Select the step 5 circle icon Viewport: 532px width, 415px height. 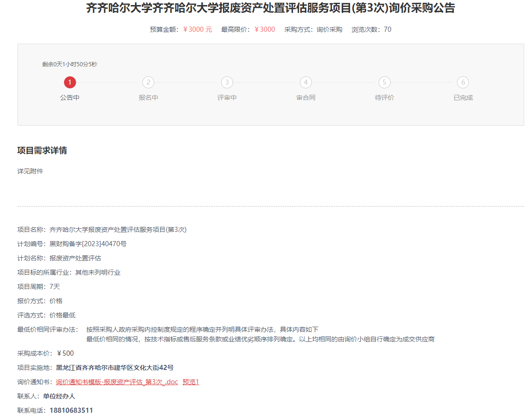tap(384, 82)
